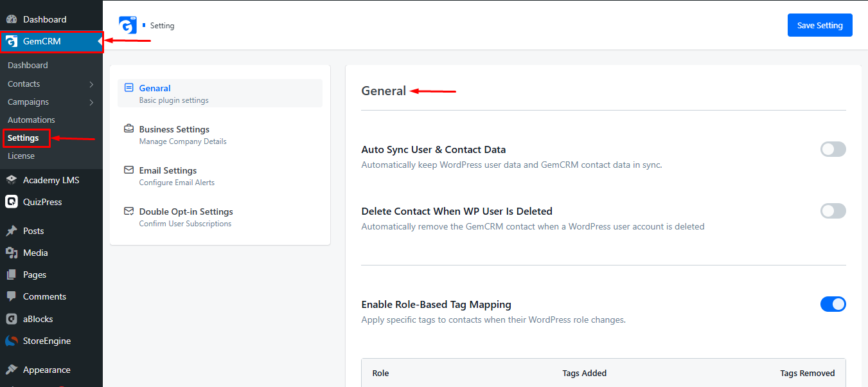Click the Genaral tab list icon

click(128, 88)
